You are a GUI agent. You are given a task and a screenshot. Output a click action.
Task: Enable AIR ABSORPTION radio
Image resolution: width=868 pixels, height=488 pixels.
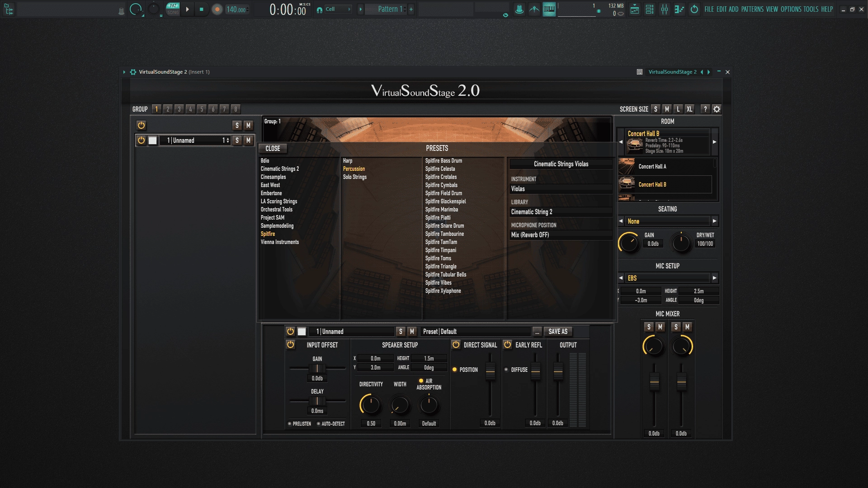tap(421, 381)
